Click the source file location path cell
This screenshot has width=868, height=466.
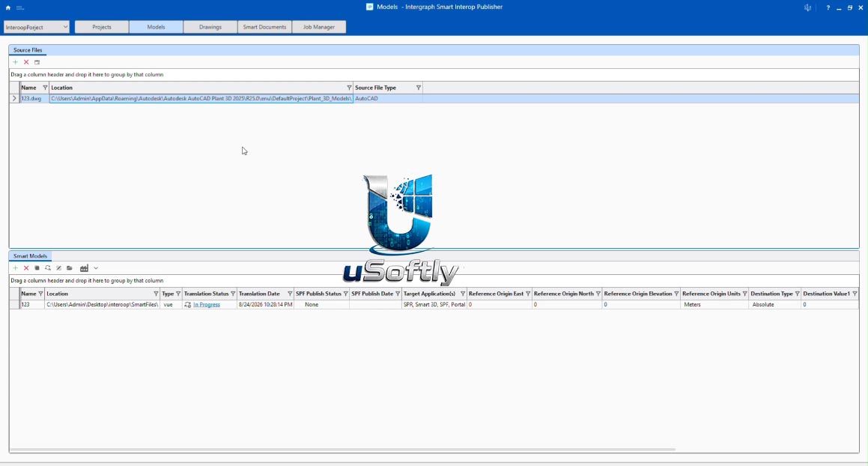(201, 99)
